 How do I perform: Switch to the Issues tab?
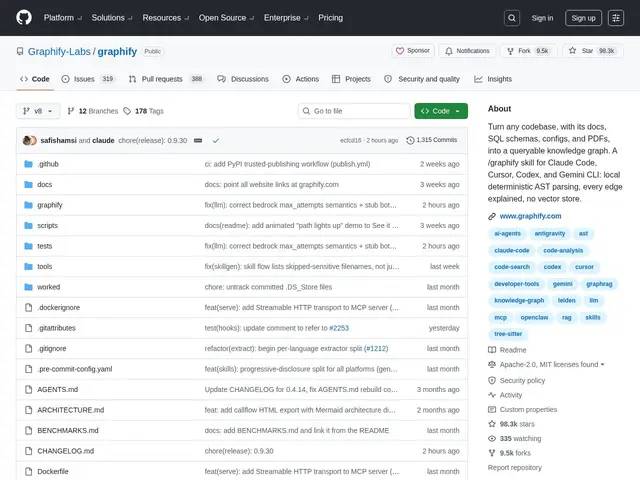click(88, 79)
